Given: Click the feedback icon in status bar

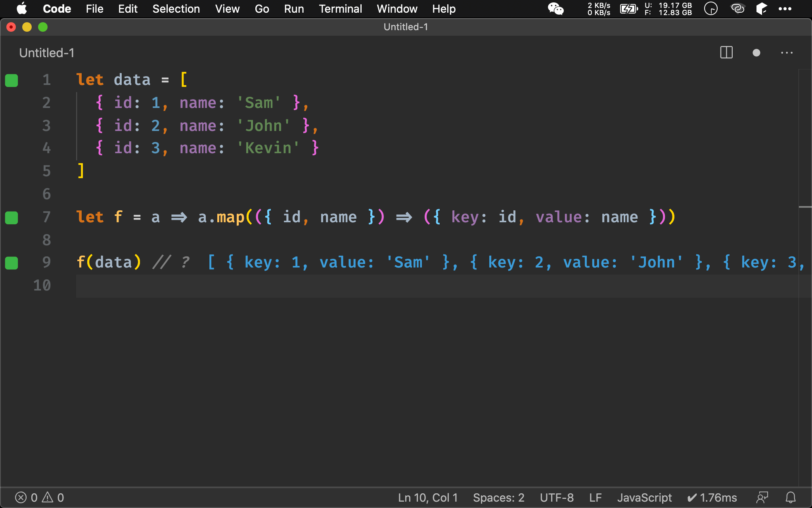Looking at the screenshot, I should coord(762,498).
